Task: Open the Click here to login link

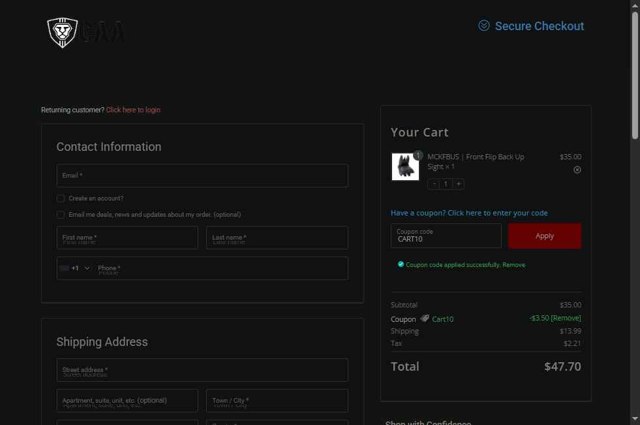Action: click(x=133, y=110)
